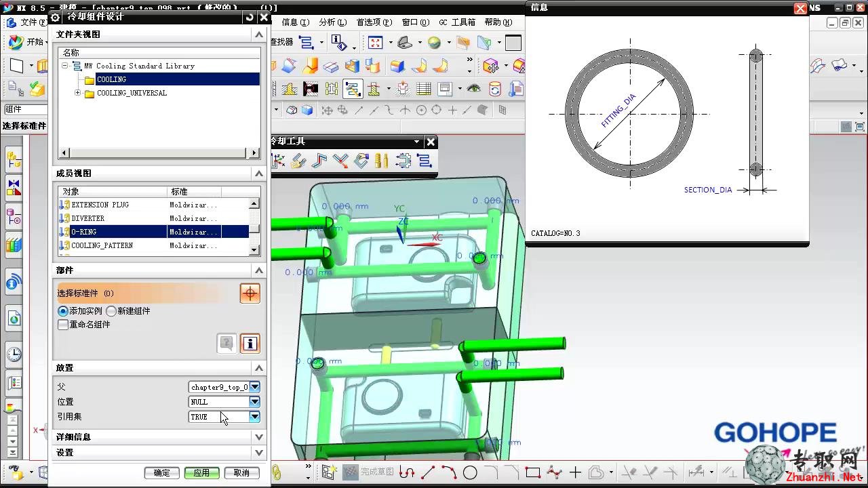The image size is (868, 488).
Task: Click the 'Standard' column header in member view
Action: (195, 192)
